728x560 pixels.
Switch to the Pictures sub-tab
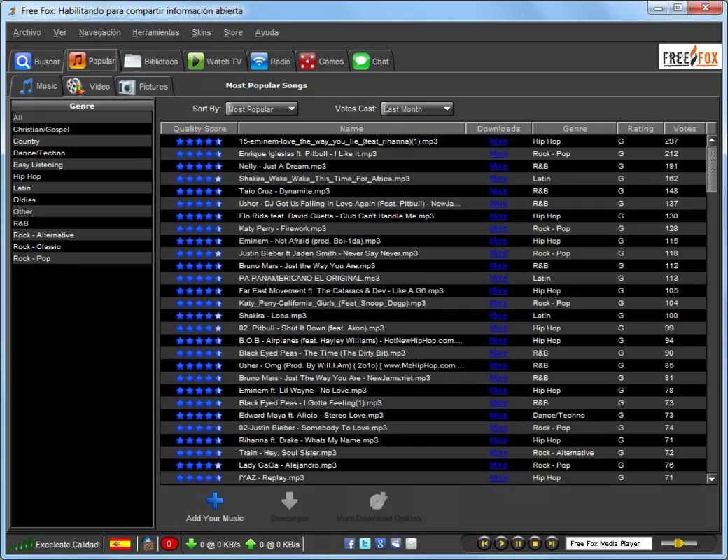pos(144,86)
